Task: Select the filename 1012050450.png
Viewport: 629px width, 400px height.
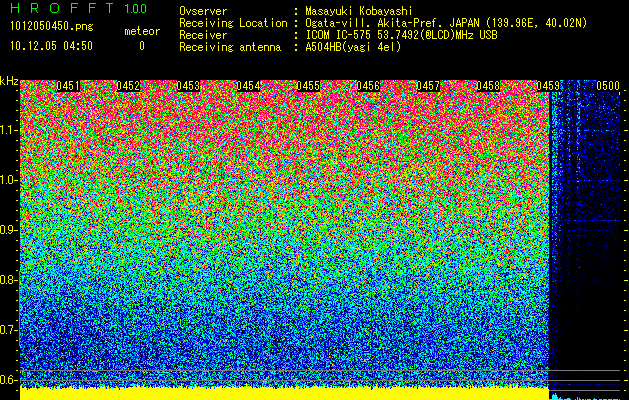Action: tap(52, 27)
